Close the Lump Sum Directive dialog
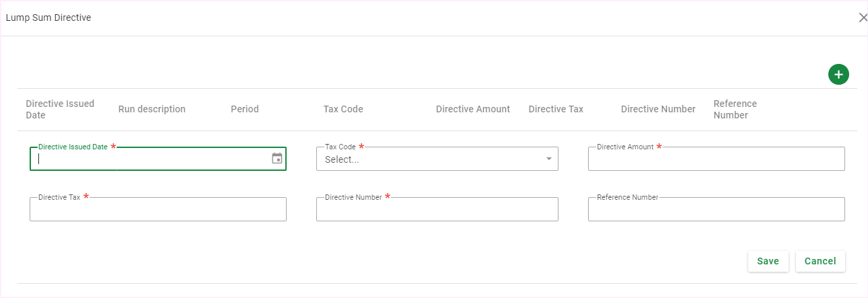 tap(863, 17)
